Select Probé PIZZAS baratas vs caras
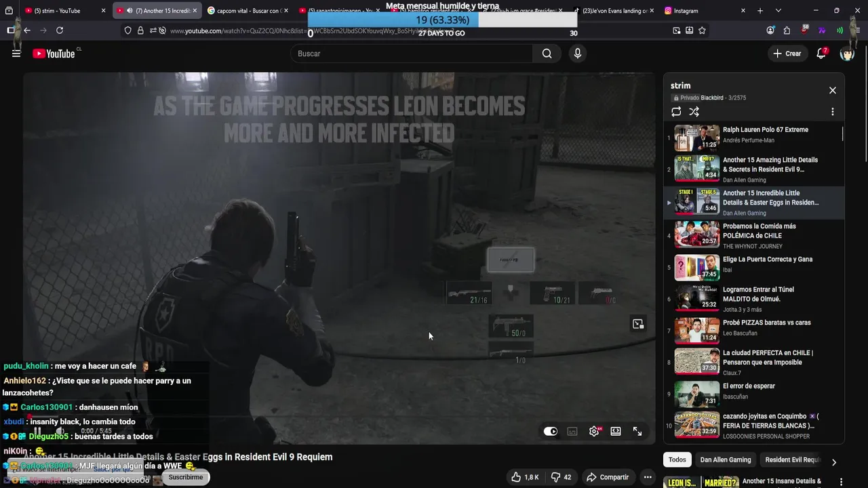The image size is (868, 488). (753, 330)
